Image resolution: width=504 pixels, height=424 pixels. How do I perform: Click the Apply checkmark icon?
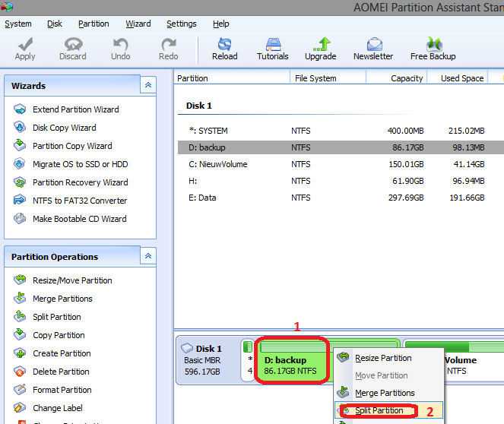[25, 44]
